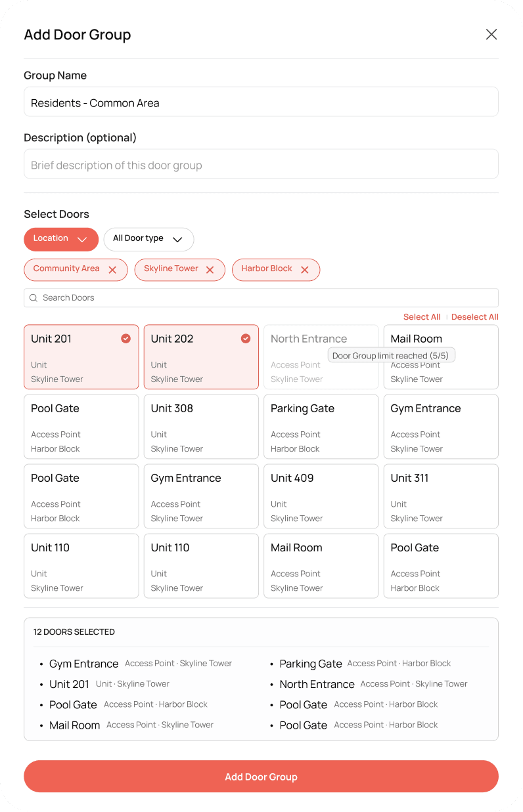The image size is (523, 812).
Task: Select the Parking Gate door card
Action: point(321,427)
